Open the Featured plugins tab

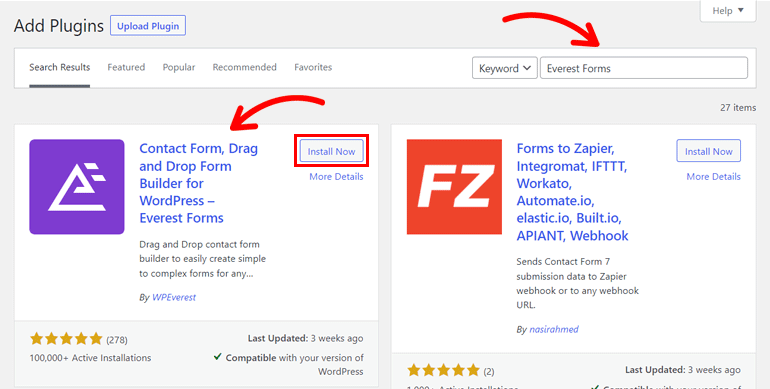coord(126,67)
